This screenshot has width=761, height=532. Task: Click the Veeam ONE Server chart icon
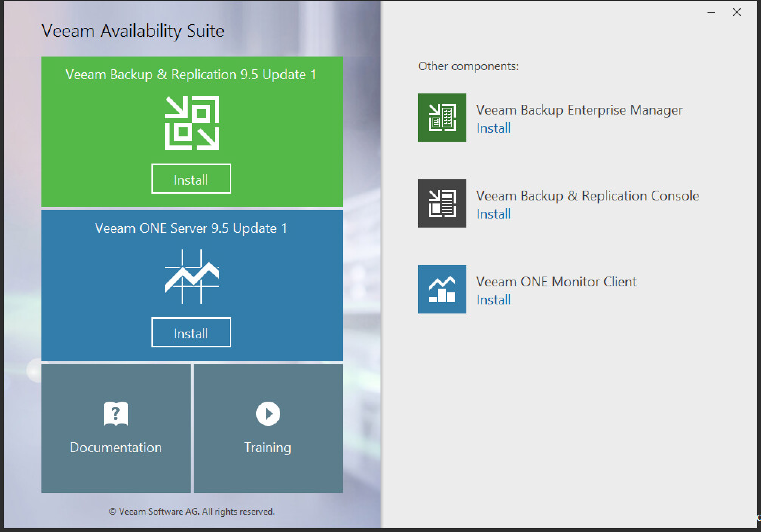[192, 276]
